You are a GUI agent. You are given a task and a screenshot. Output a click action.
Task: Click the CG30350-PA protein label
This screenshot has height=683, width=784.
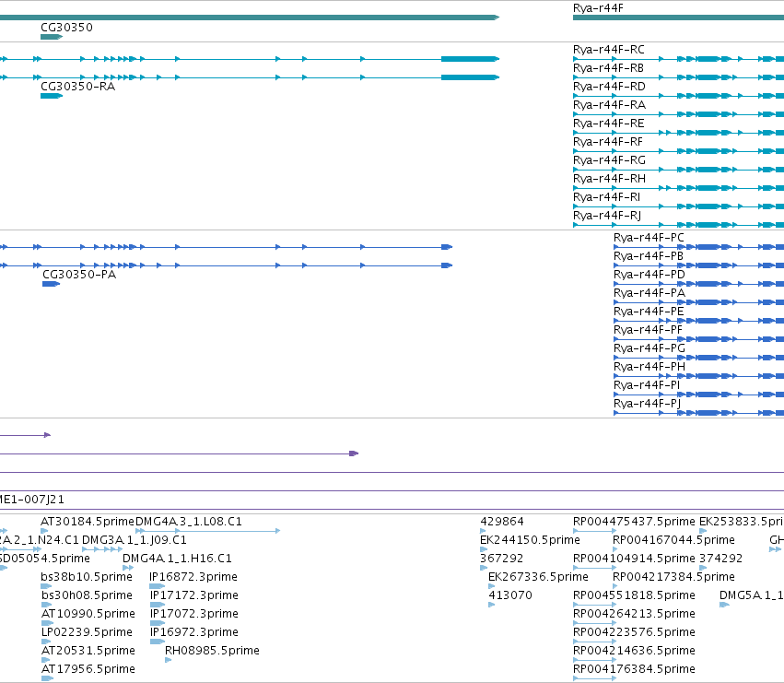pyautogui.click(x=79, y=275)
